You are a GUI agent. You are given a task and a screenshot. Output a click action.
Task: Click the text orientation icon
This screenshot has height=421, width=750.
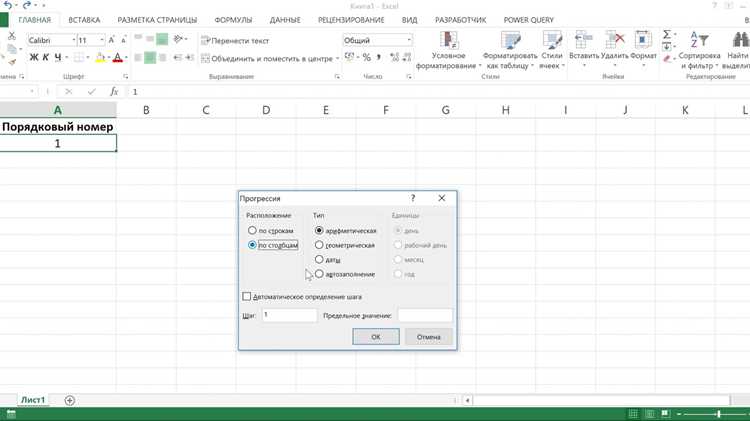pos(179,39)
